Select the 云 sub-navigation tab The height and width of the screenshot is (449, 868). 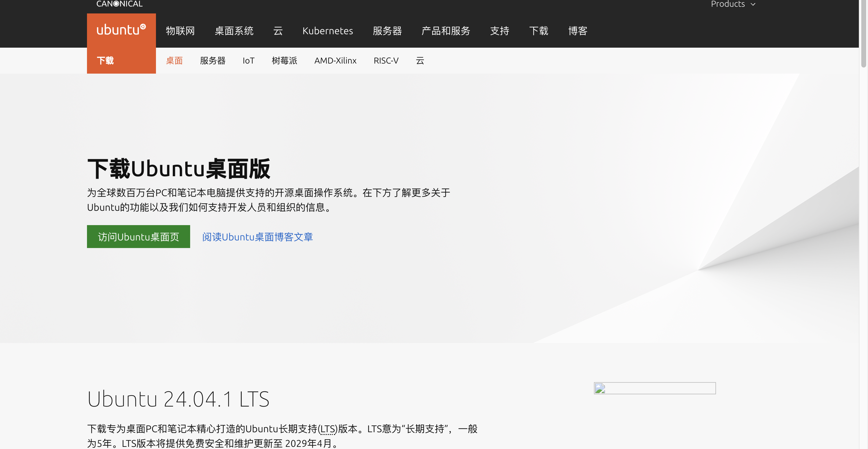click(420, 60)
